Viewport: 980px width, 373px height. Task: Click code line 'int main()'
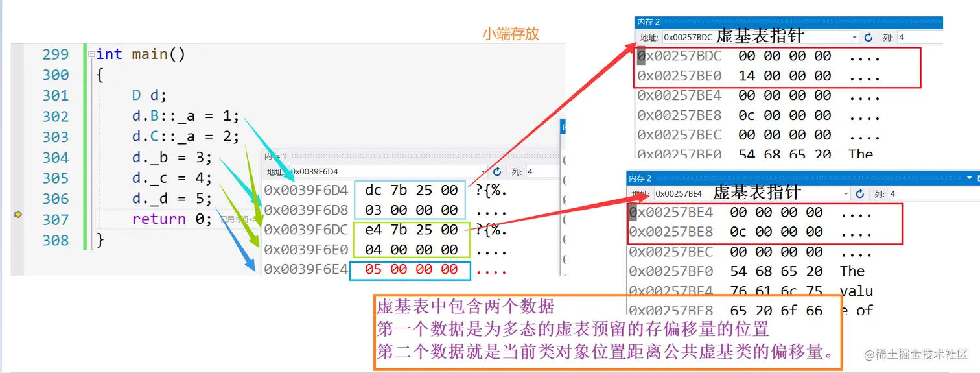click(141, 54)
